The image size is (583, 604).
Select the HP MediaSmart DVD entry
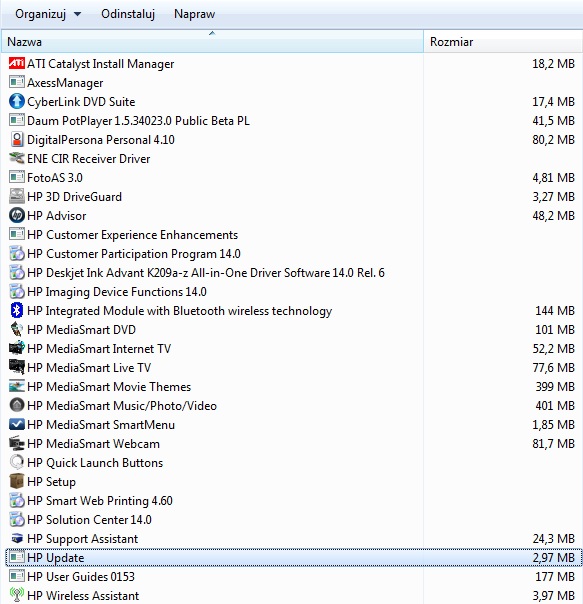(x=294, y=329)
